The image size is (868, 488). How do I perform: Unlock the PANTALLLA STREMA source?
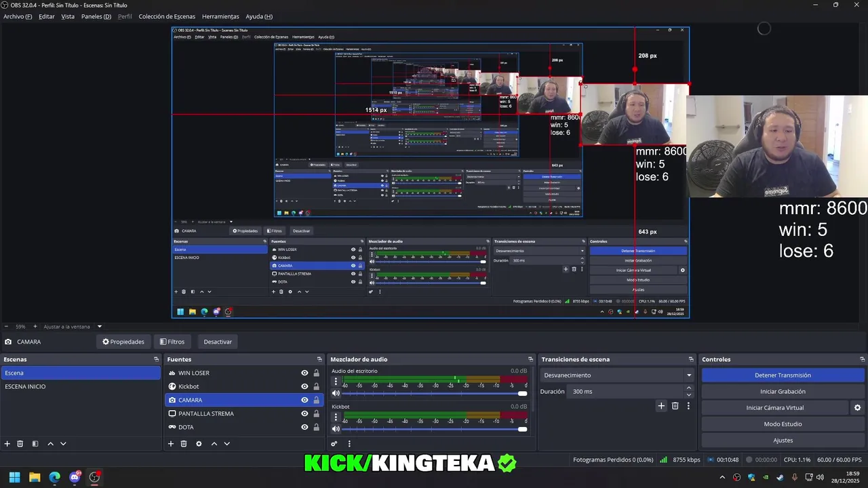pos(316,413)
